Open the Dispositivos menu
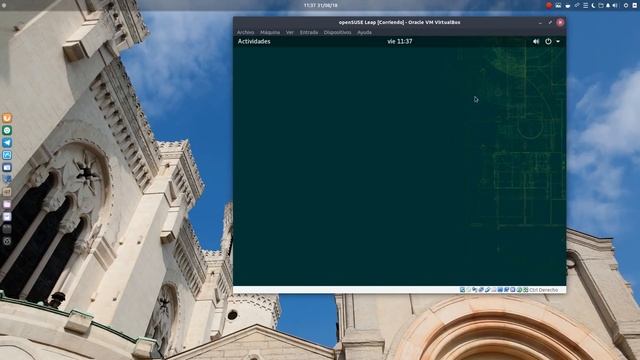Screen dimensions: 640x360 pos(338,32)
